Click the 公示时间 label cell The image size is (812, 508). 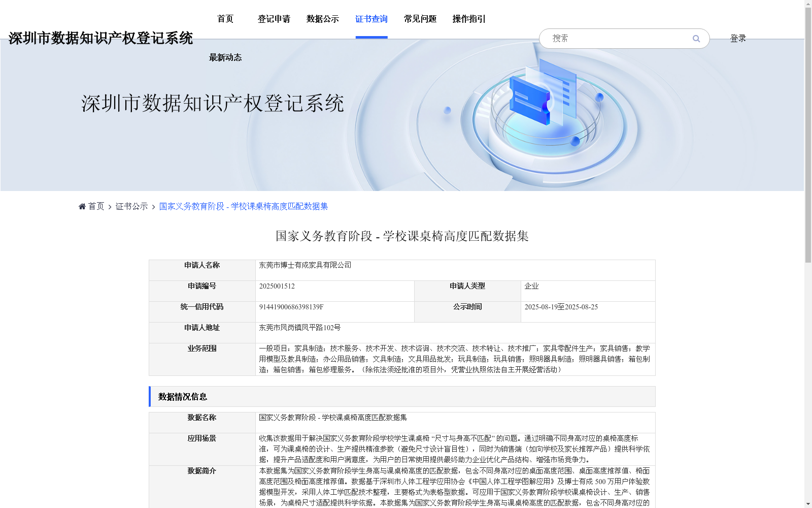tap(467, 312)
